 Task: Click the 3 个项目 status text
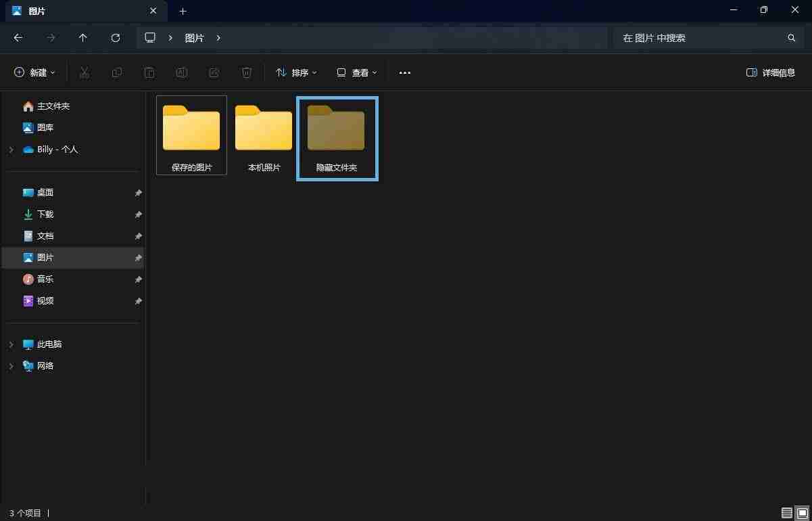pyautogui.click(x=25, y=514)
